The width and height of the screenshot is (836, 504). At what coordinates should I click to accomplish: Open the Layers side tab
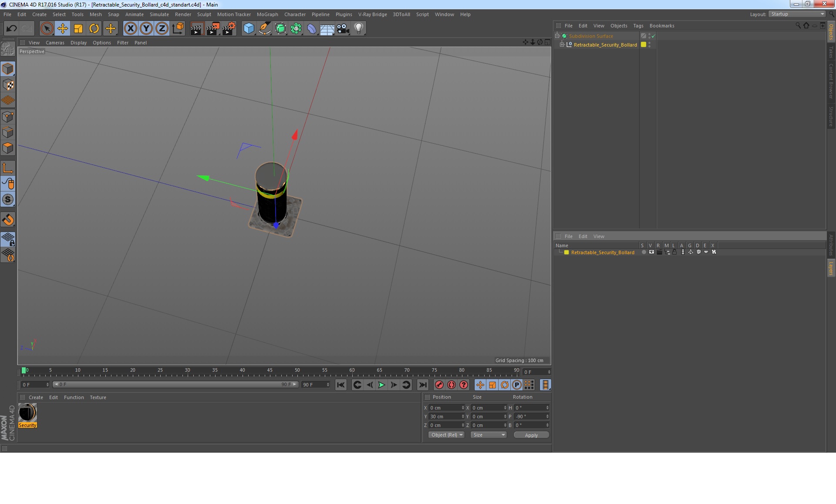point(831,269)
